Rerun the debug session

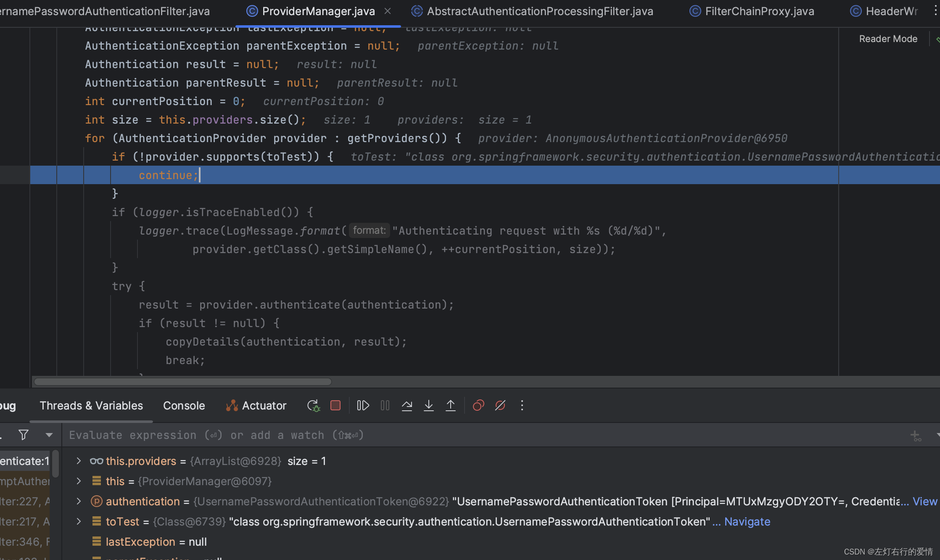point(313,406)
